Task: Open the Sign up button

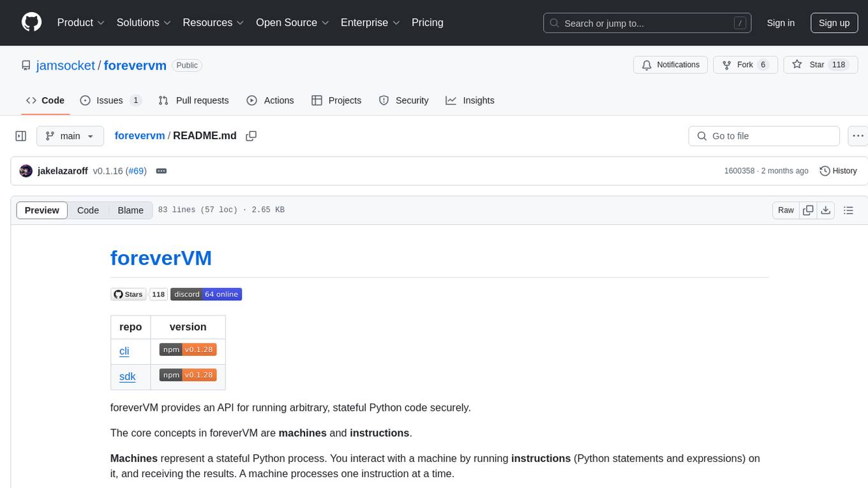Action: click(x=834, y=23)
